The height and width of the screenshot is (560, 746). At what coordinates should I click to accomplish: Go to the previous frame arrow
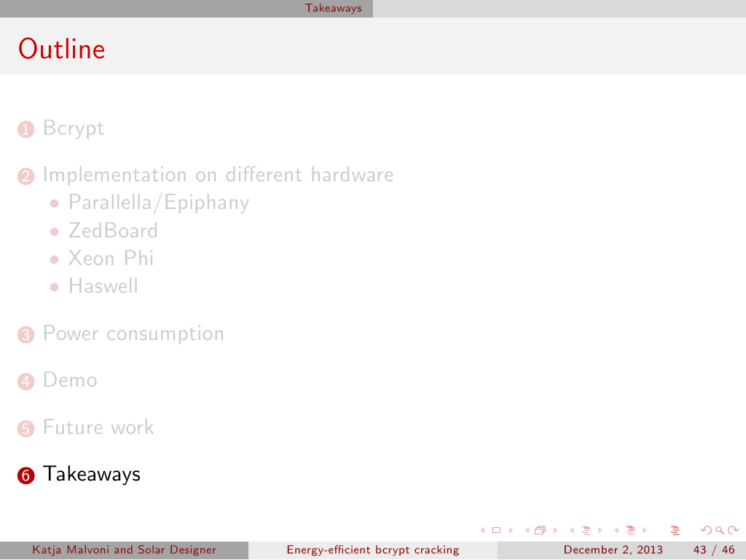tap(527, 530)
